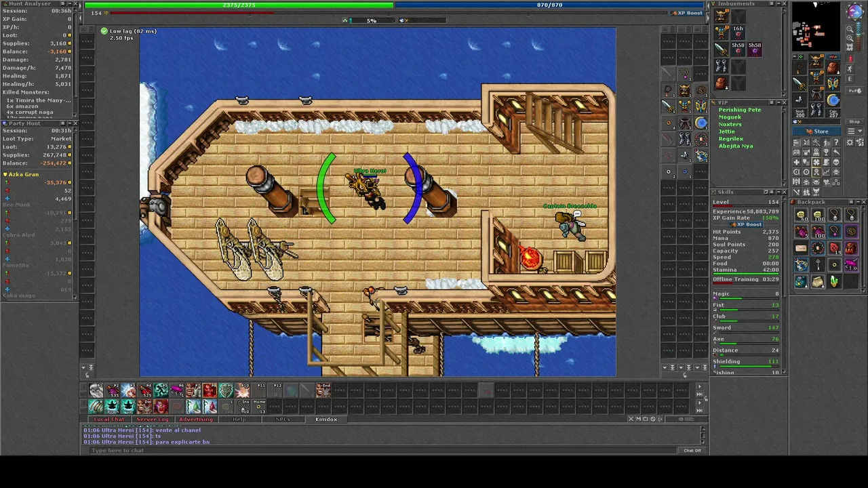This screenshot has width=868, height=488.
Task: Select Regrilex in the VIP list
Action: coord(731,139)
